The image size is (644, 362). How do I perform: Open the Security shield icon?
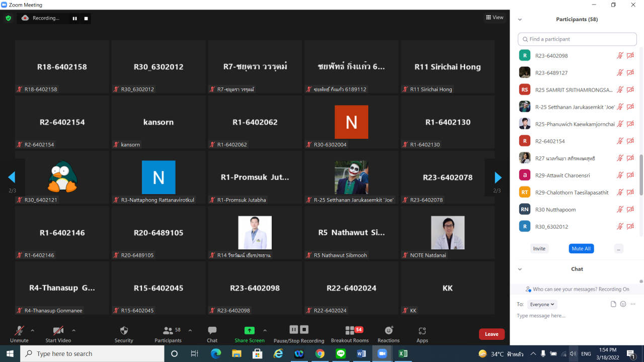pos(124,331)
